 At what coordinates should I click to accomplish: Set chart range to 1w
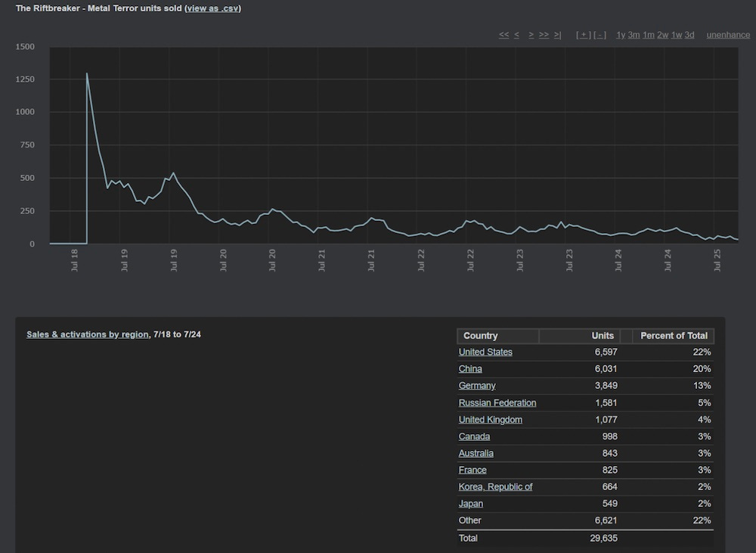pyautogui.click(x=677, y=35)
